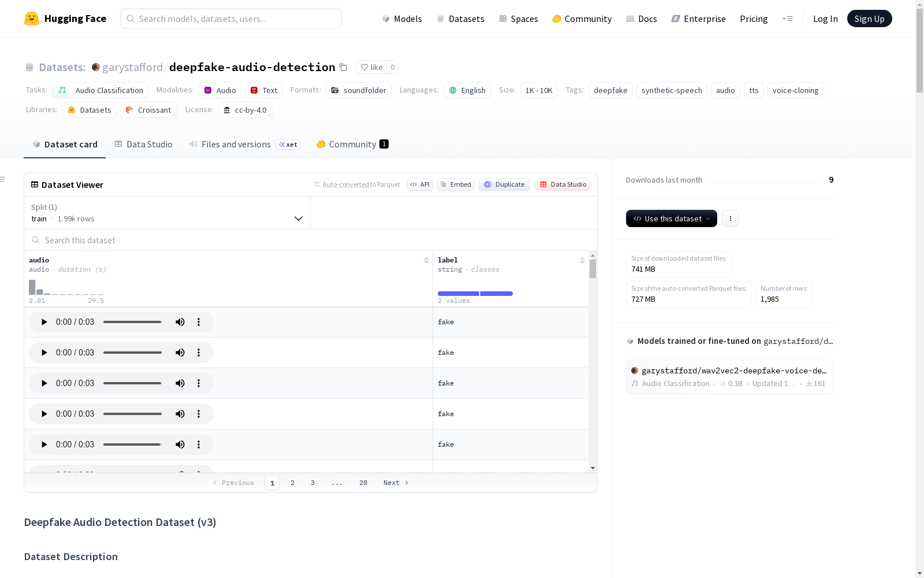The width and height of the screenshot is (924, 578).
Task: Sort by the label column
Action: tap(582, 260)
